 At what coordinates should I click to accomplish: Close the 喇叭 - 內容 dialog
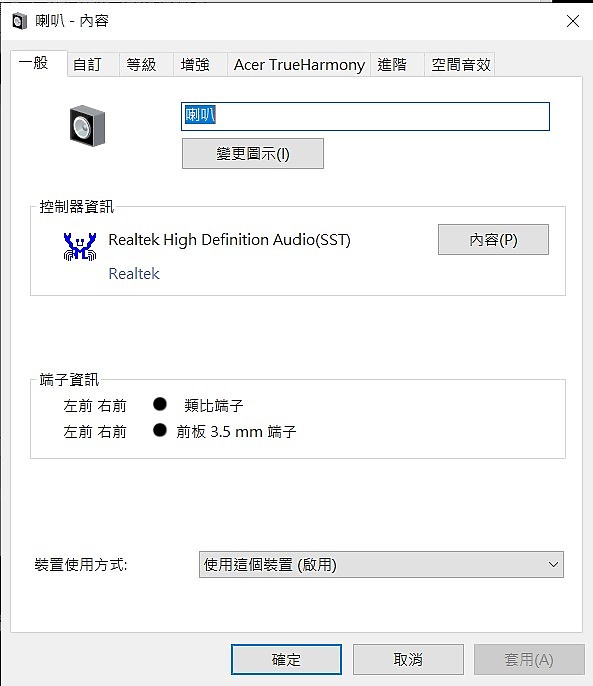(x=573, y=21)
